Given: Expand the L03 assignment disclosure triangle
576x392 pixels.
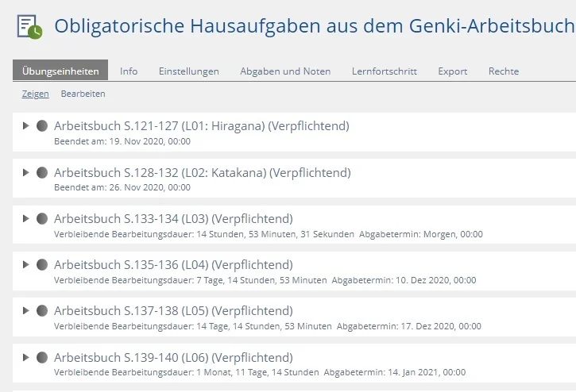Looking at the screenshot, I should (x=26, y=218).
